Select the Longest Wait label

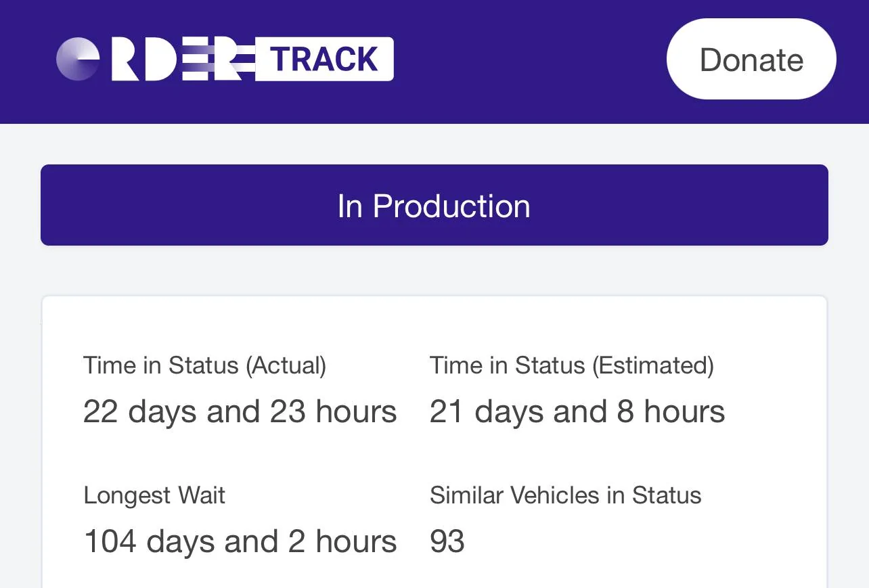point(154,495)
